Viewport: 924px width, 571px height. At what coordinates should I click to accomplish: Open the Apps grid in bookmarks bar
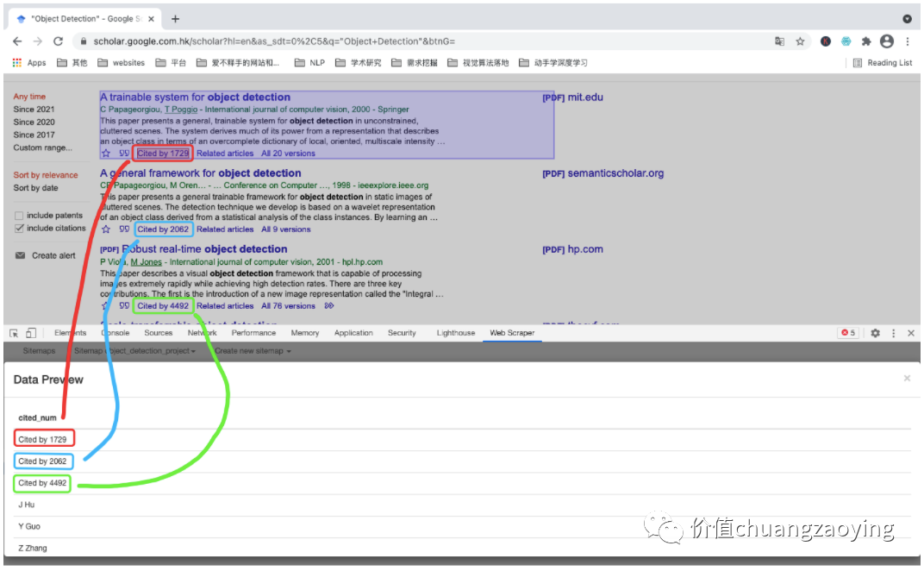click(29, 62)
